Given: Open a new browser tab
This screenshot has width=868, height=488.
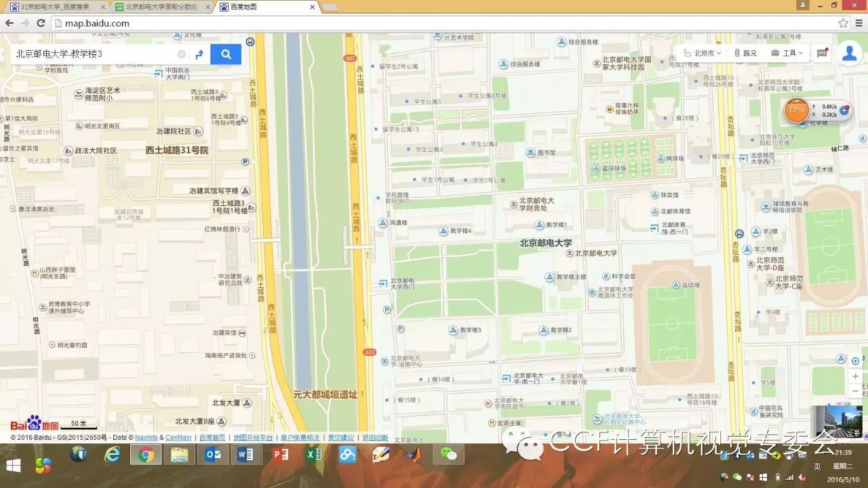Looking at the screenshot, I should click(329, 7).
